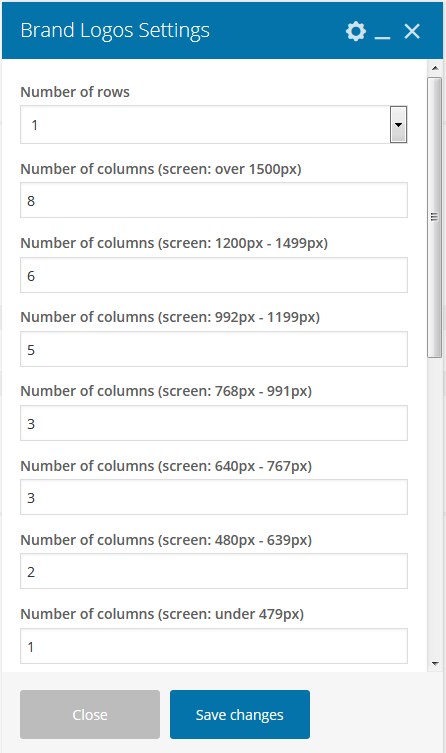Click the Save changes button
This screenshot has width=446, height=753.
240,715
